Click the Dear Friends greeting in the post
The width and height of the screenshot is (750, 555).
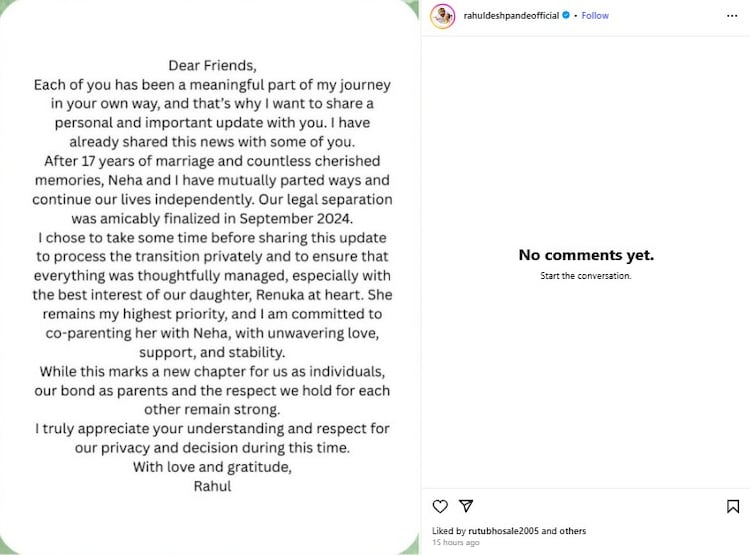[212, 66]
